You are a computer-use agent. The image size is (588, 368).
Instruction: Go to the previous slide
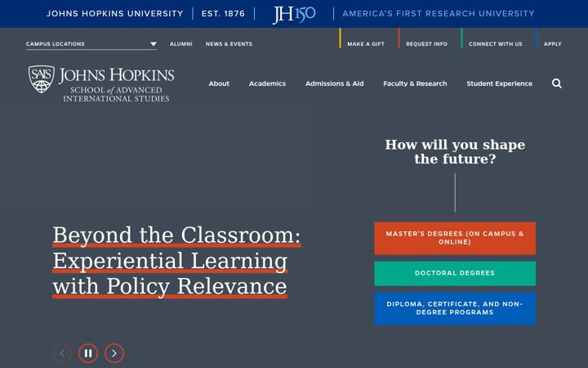(x=62, y=353)
